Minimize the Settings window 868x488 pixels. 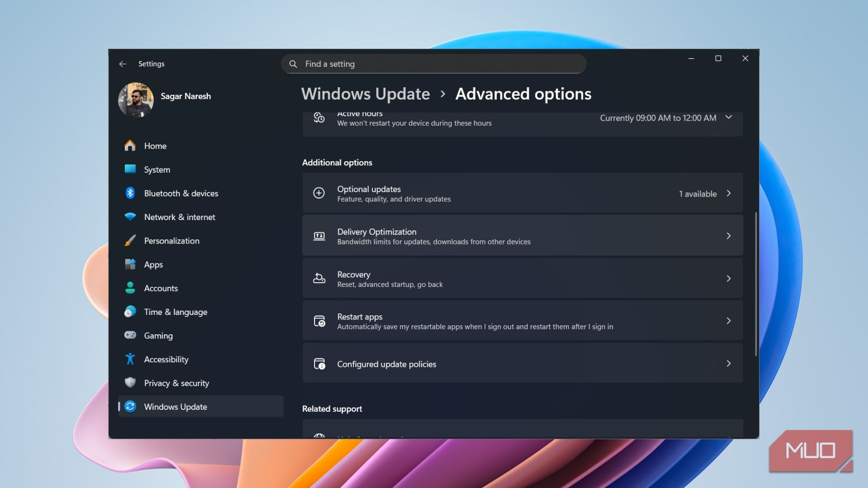point(691,58)
